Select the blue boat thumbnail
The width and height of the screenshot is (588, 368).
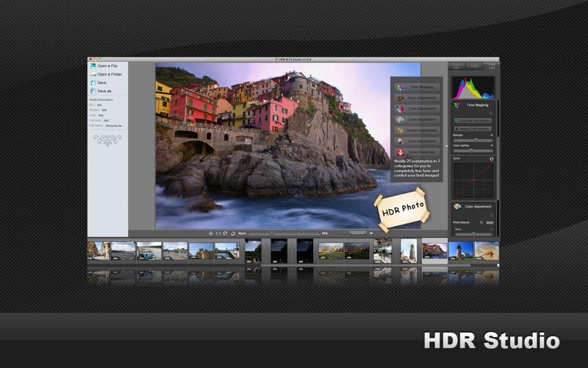[149, 251]
